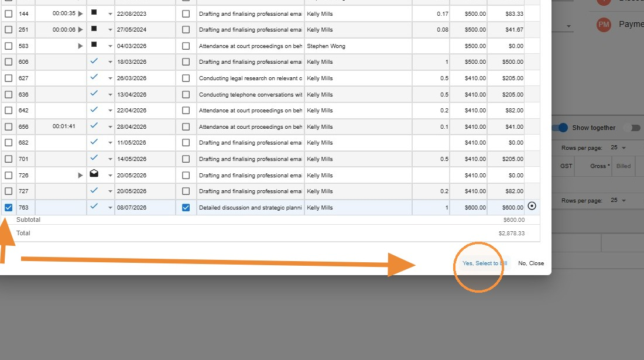Screen dimensions: 644x360
Task: Start timer play icon for entry 726
Action: point(81,175)
